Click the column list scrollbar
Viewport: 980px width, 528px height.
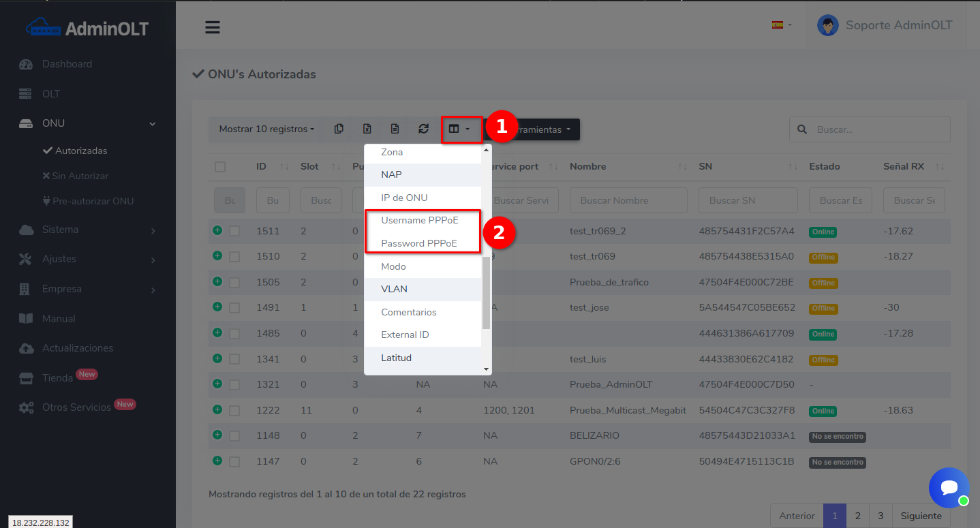click(x=486, y=293)
